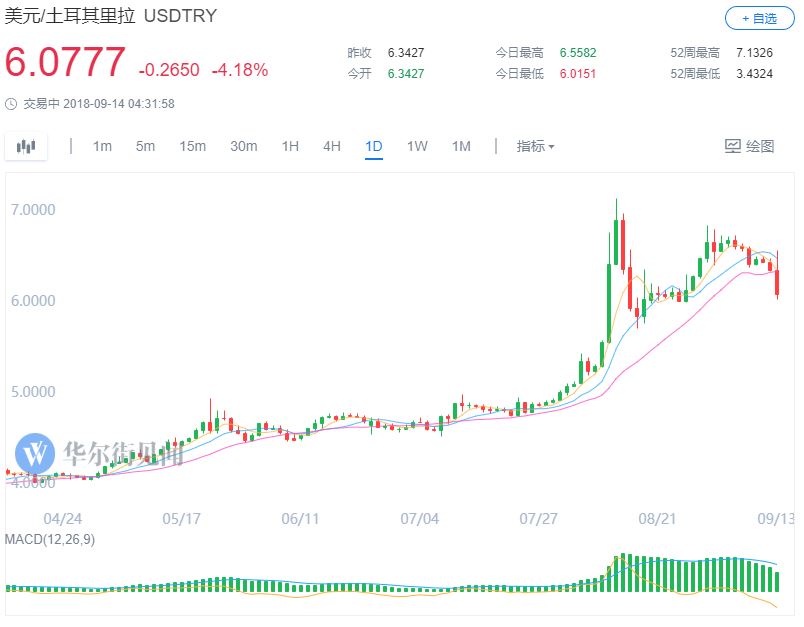
Task: Expand the 指标 indicators dropdown
Action: coord(535,146)
